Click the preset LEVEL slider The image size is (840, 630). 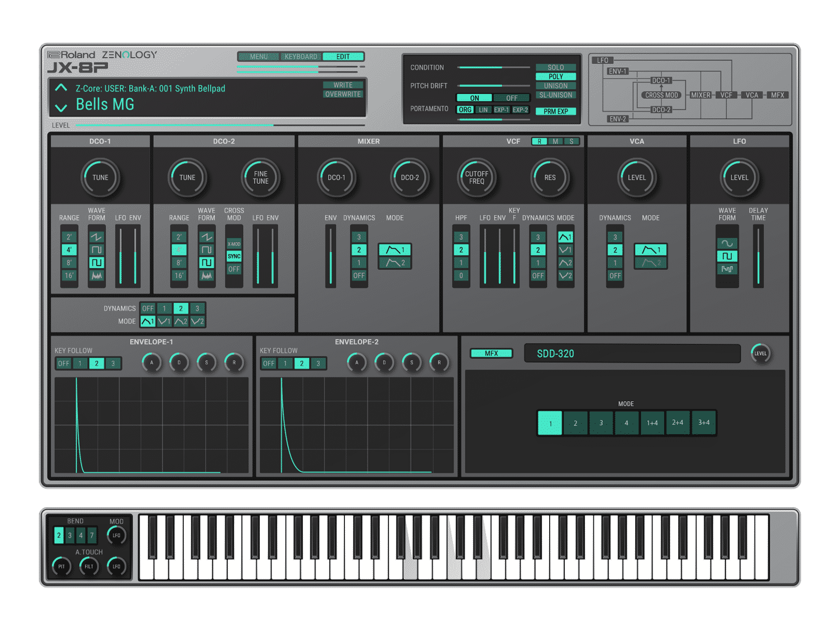point(219,125)
